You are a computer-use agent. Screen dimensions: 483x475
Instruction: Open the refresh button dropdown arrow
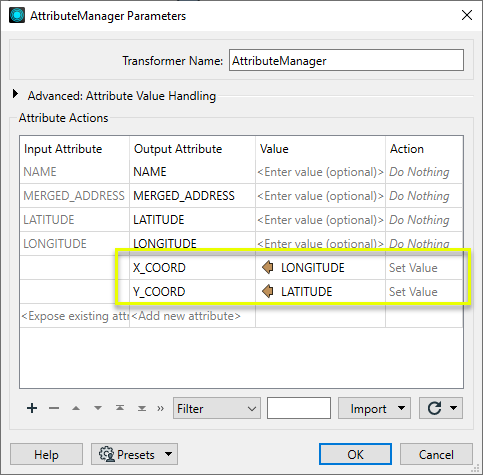(454, 408)
